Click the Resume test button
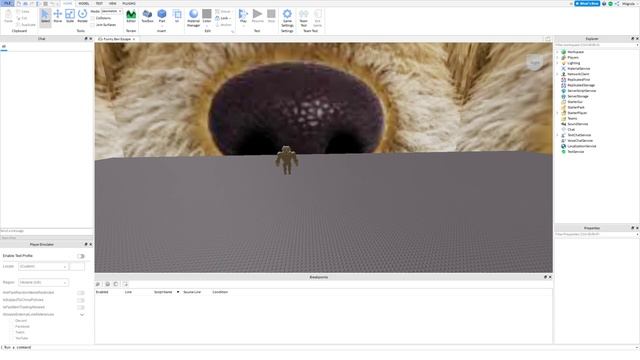 tap(258, 16)
